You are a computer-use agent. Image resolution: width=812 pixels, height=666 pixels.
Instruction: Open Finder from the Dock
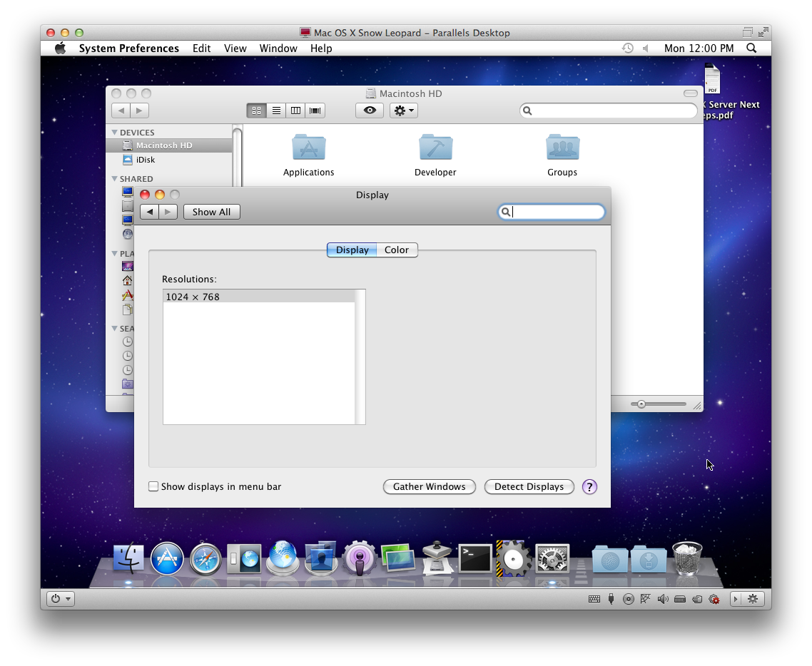click(128, 558)
